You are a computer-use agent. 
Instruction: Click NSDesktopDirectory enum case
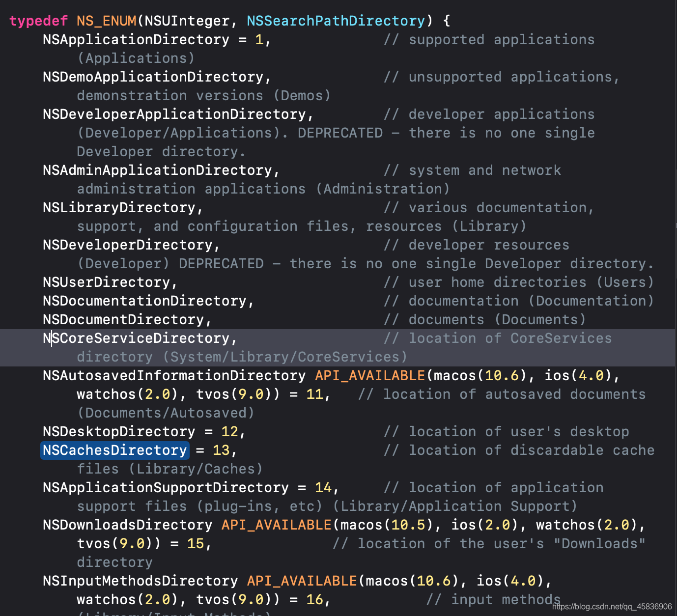point(119,432)
